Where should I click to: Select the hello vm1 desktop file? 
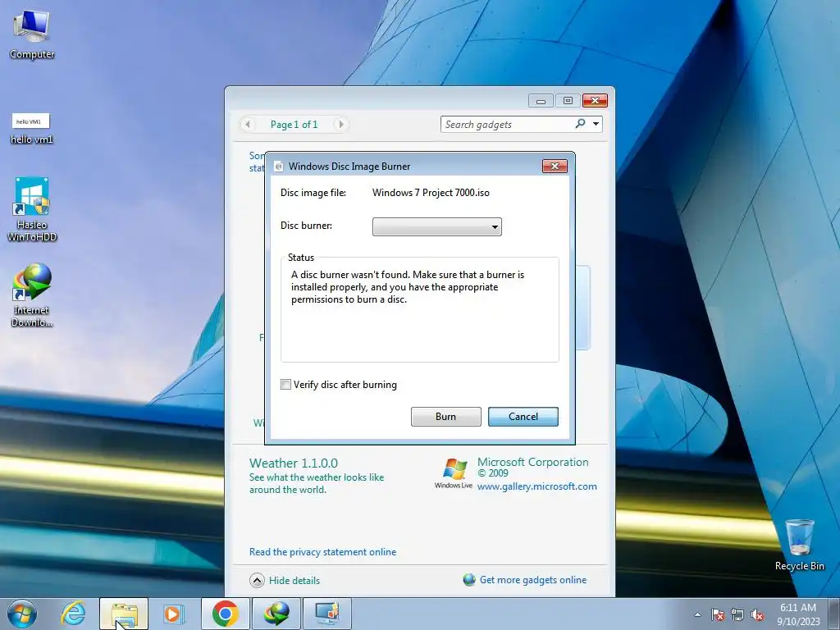pyautogui.click(x=31, y=129)
